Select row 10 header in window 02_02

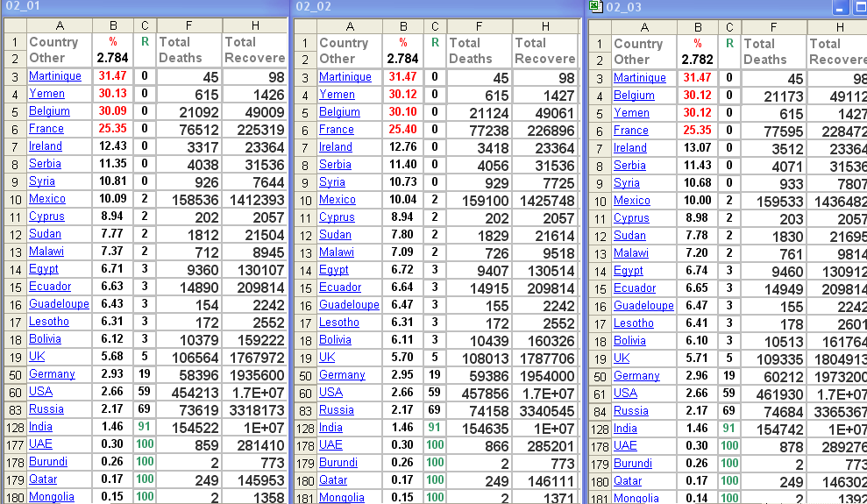coord(305,201)
